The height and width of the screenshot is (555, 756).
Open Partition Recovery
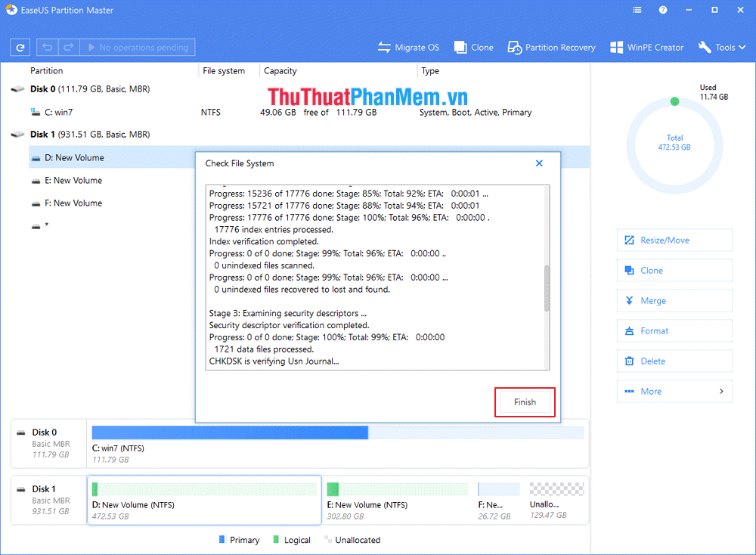click(x=551, y=47)
